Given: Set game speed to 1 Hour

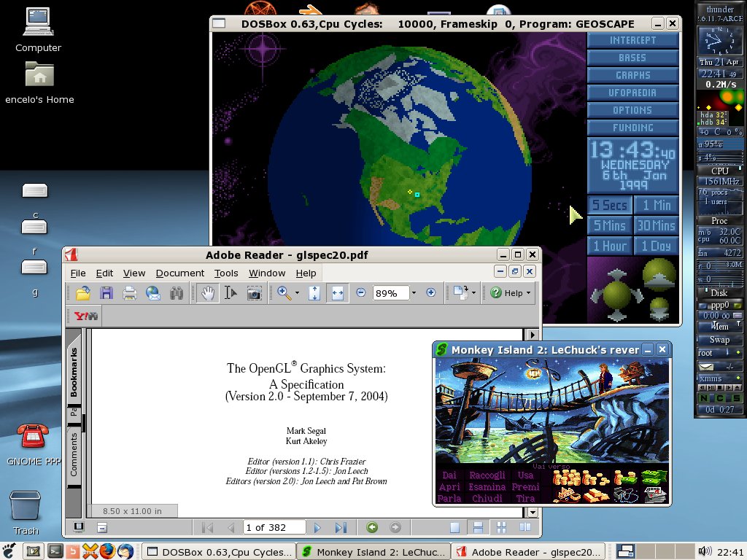Looking at the screenshot, I should 609,246.
